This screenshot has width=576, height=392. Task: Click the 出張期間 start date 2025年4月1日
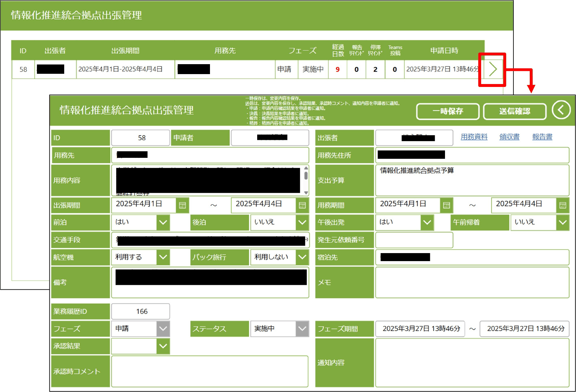pyautogui.click(x=144, y=205)
